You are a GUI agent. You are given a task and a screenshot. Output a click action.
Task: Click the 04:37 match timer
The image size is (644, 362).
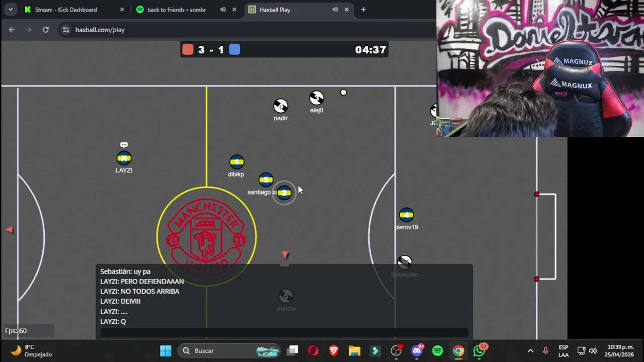pos(370,50)
